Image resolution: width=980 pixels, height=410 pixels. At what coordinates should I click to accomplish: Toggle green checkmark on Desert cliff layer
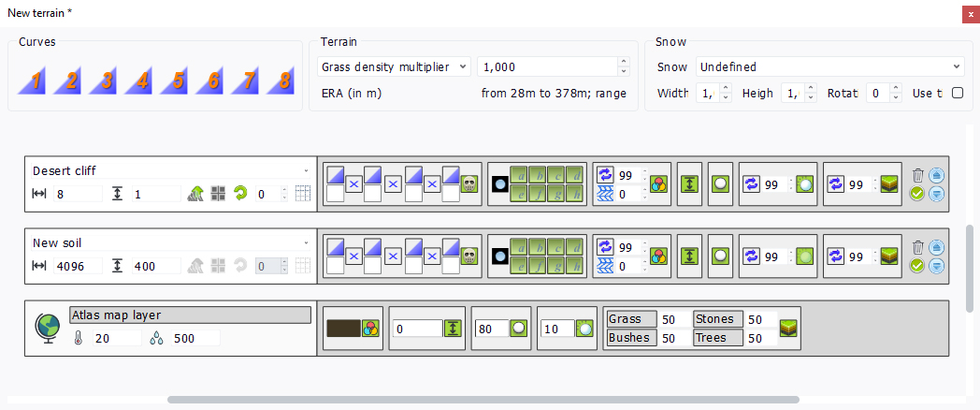coord(917,194)
